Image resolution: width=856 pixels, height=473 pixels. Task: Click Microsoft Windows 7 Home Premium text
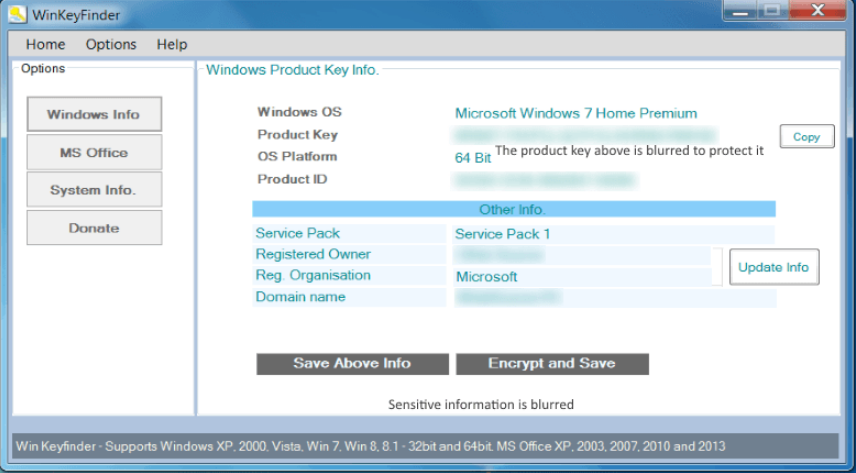pyautogui.click(x=576, y=114)
